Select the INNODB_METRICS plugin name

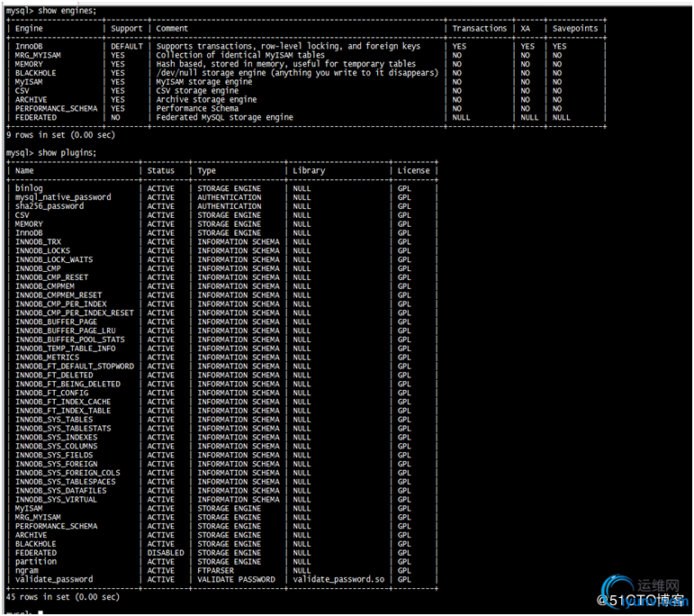coord(47,358)
